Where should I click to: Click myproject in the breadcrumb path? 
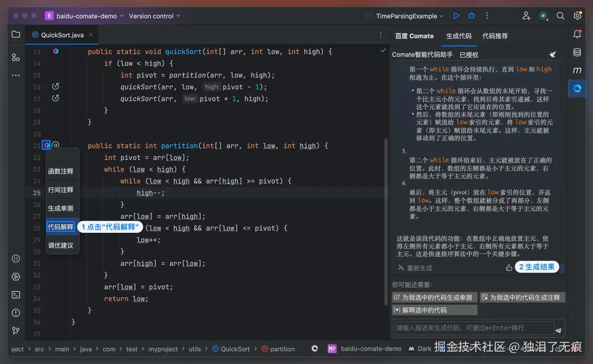click(x=163, y=349)
